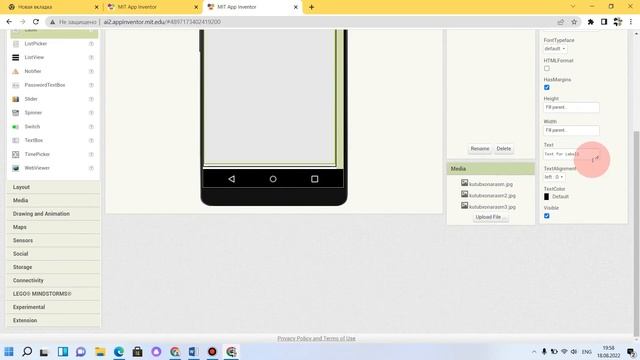Select the Switch component icon
This screenshot has width=640, height=360.
(16, 127)
